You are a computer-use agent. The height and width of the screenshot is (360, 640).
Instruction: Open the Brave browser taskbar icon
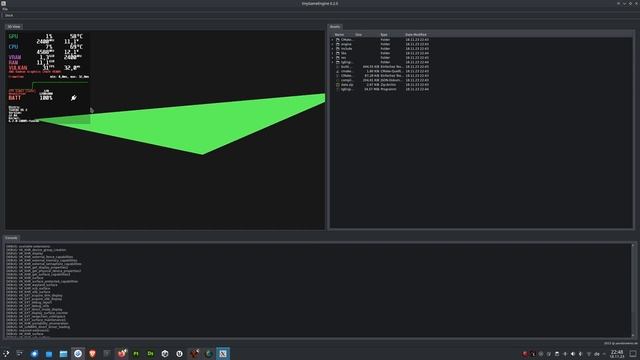click(x=92, y=353)
